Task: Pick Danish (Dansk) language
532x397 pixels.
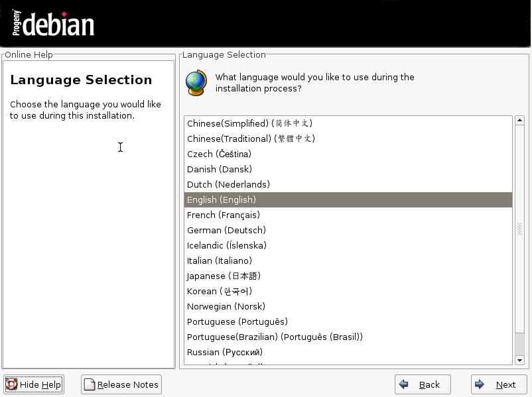Action: point(220,169)
